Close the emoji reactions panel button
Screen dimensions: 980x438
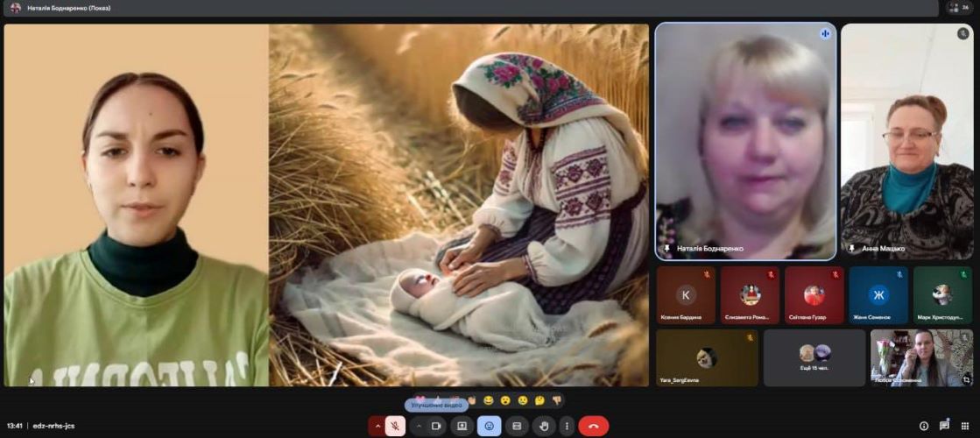(489, 427)
